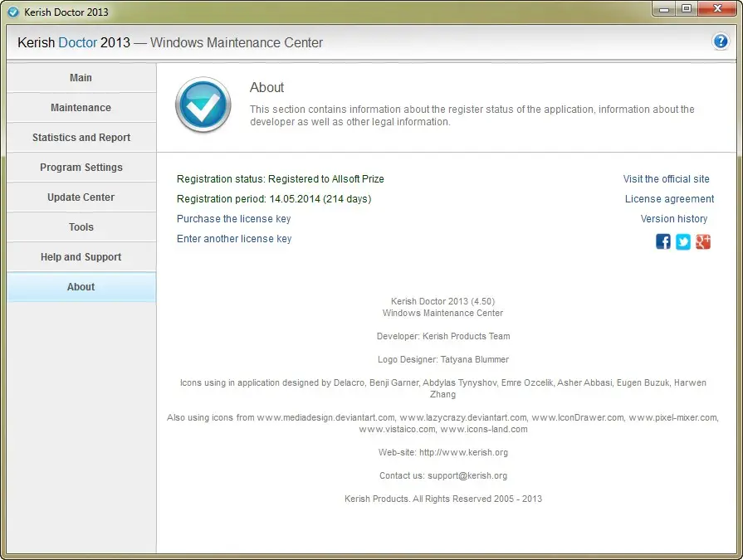
Task: Click the Logo Designer: Tatyana Blummer line
Action: tap(443, 359)
